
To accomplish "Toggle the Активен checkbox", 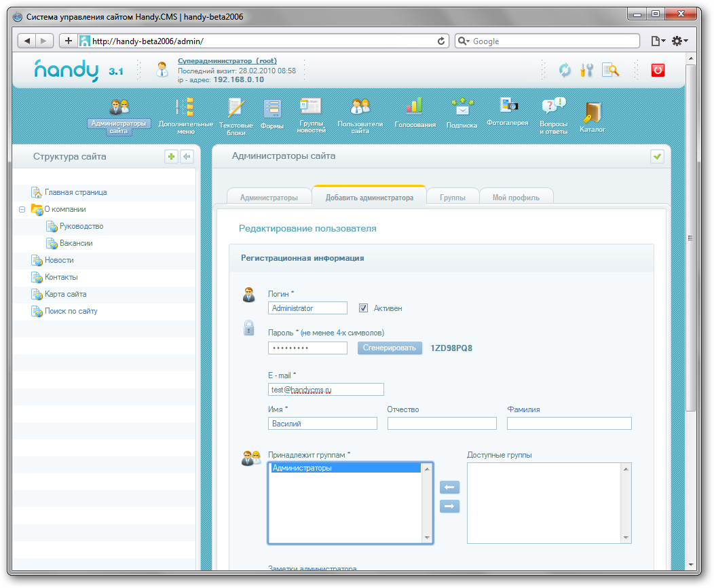I will [x=363, y=308].
